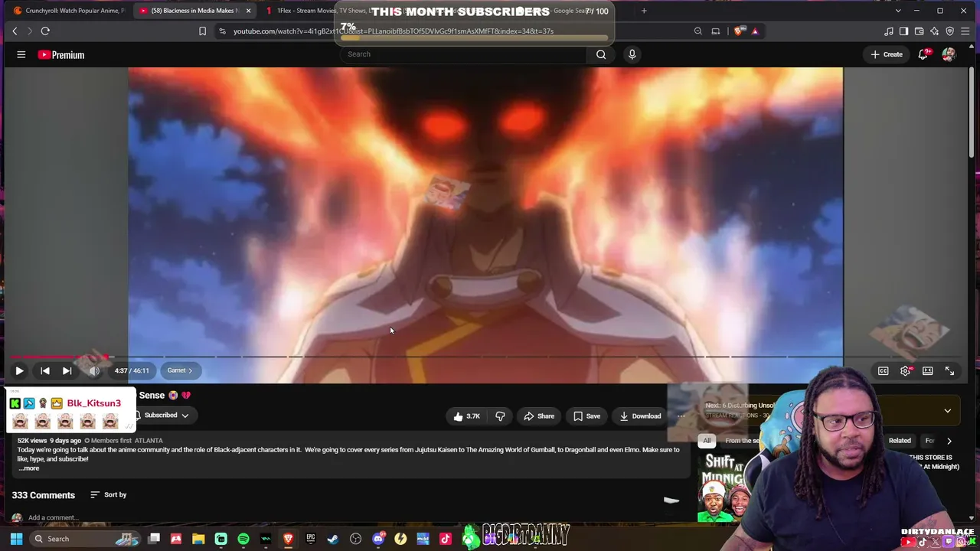This screenshot has height=551, width=980.
Task: Start voice search with the microphone
Action: [x=632, y=54]
